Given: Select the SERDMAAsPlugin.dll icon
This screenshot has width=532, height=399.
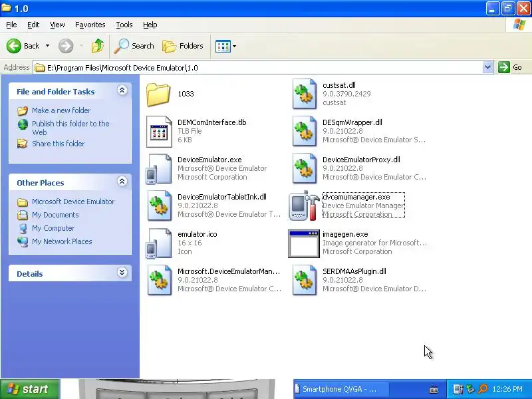Looking at the screenshot, I should pos(305,280).
